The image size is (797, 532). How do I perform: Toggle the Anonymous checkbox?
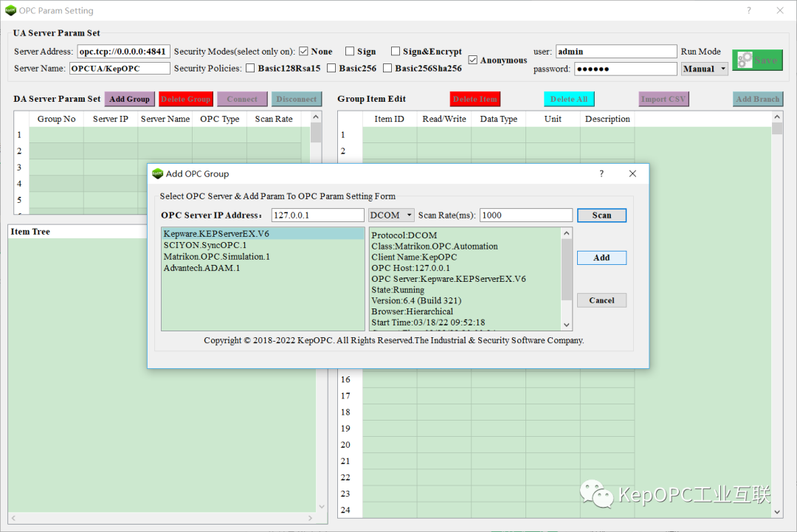[473, 60]
